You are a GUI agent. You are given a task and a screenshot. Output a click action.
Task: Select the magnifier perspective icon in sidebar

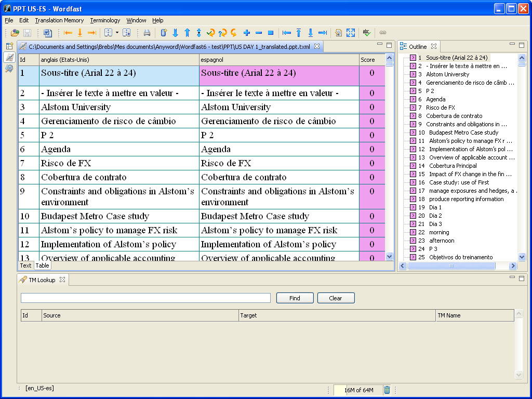(9, 69)
